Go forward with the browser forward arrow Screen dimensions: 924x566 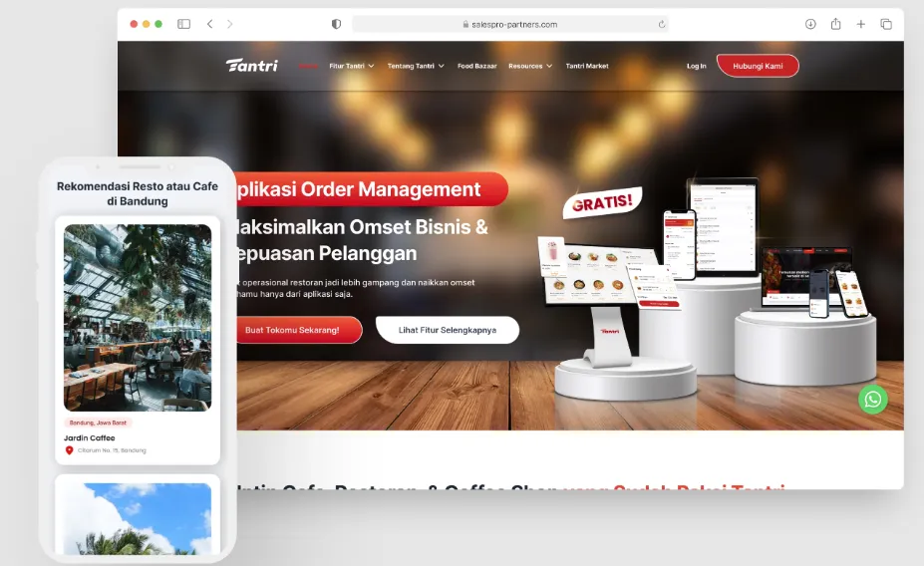coord(230,24)
